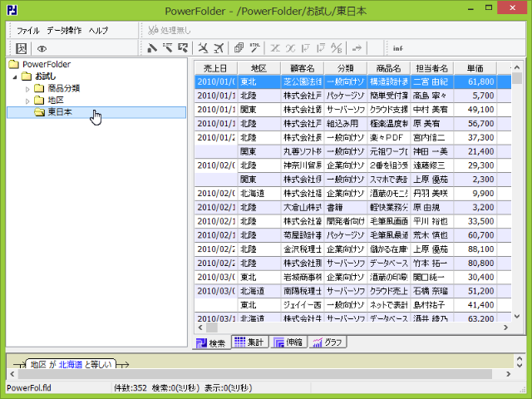Click the scissors 処理無し toolbar item

point(170,31)
